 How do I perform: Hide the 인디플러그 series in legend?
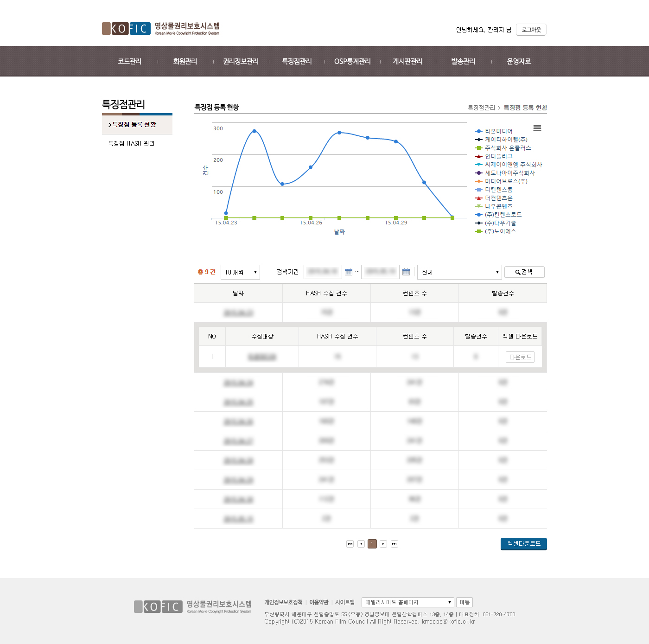click(498, 156)
